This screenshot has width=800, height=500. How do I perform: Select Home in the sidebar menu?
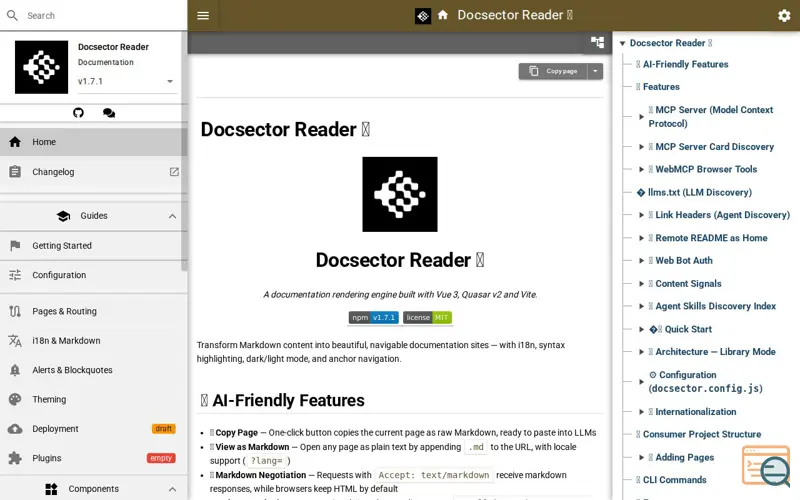point(93,142)
